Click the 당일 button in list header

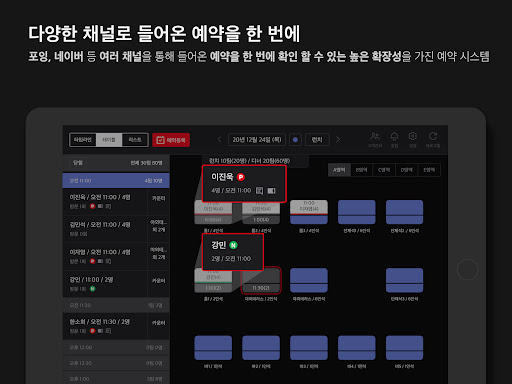(x=78, y=163)
